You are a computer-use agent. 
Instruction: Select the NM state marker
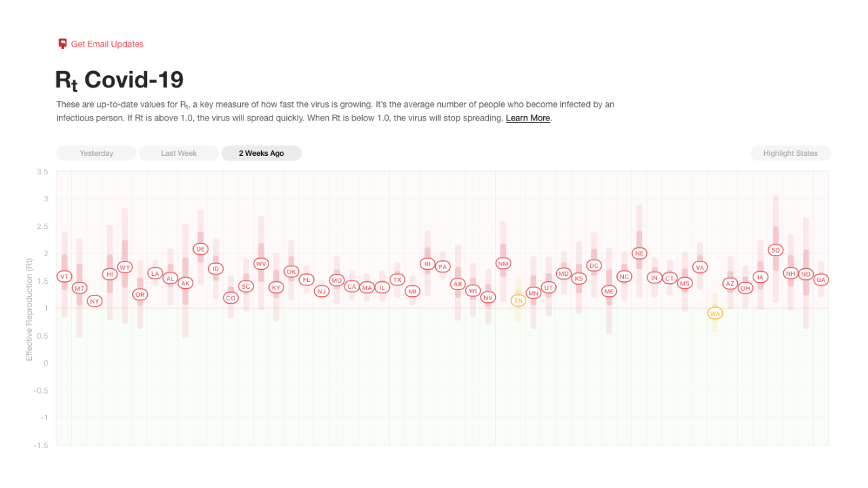click(x=502, y=263)
